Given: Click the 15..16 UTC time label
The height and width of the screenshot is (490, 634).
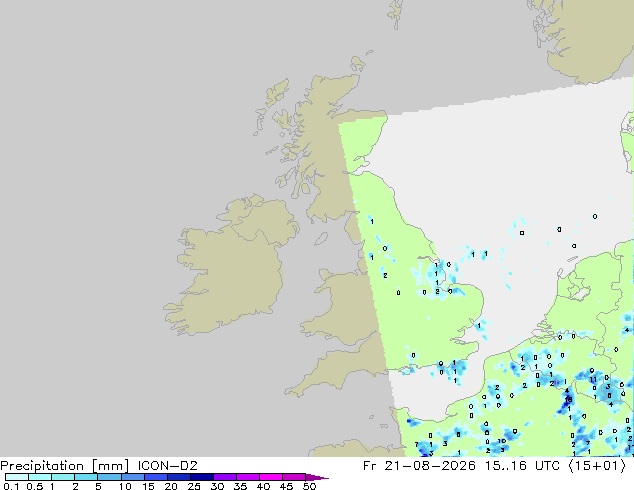Looking at the screenshot, I should coord(522,466).
